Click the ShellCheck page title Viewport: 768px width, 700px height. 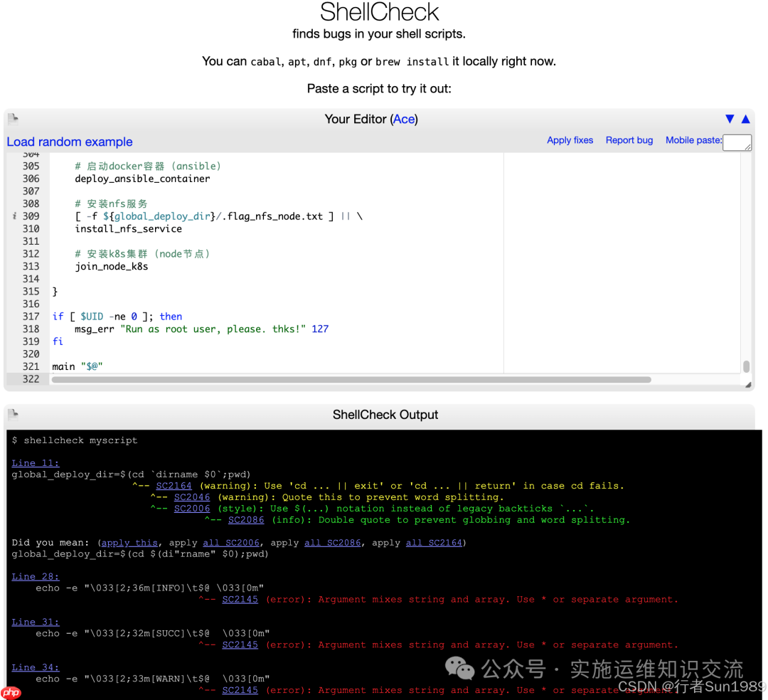(380, 12)
